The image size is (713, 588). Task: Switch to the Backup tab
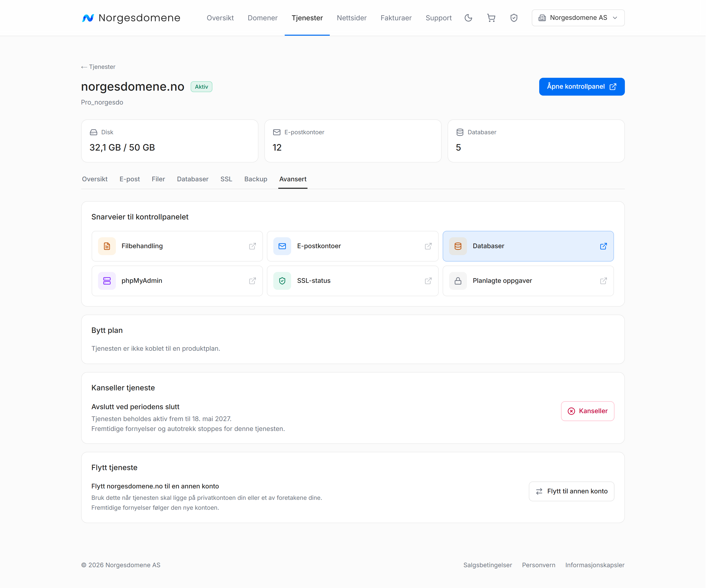pyautogui.click(x=255, y=179)
